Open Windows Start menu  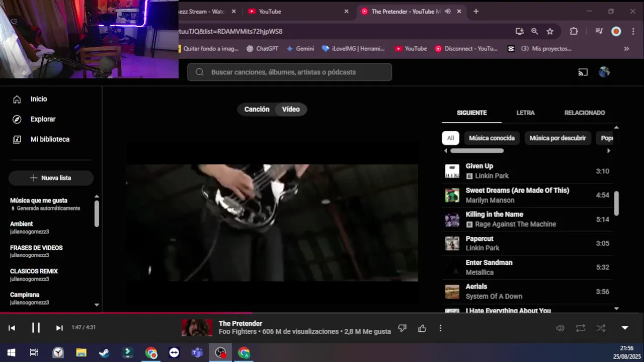coord(11,352)
